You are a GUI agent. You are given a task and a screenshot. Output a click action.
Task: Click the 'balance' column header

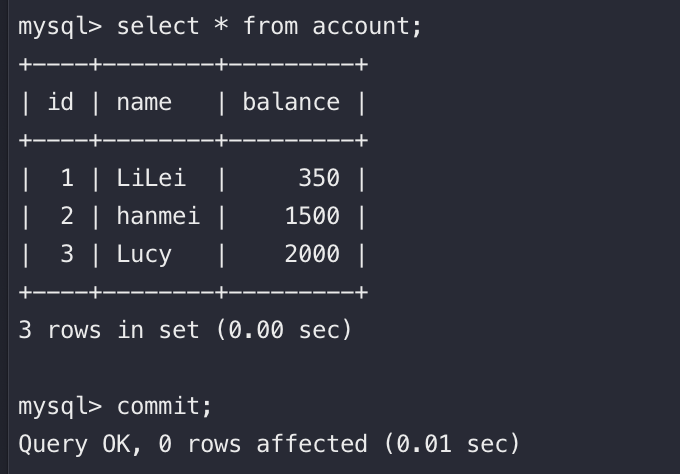click(291, 102)
